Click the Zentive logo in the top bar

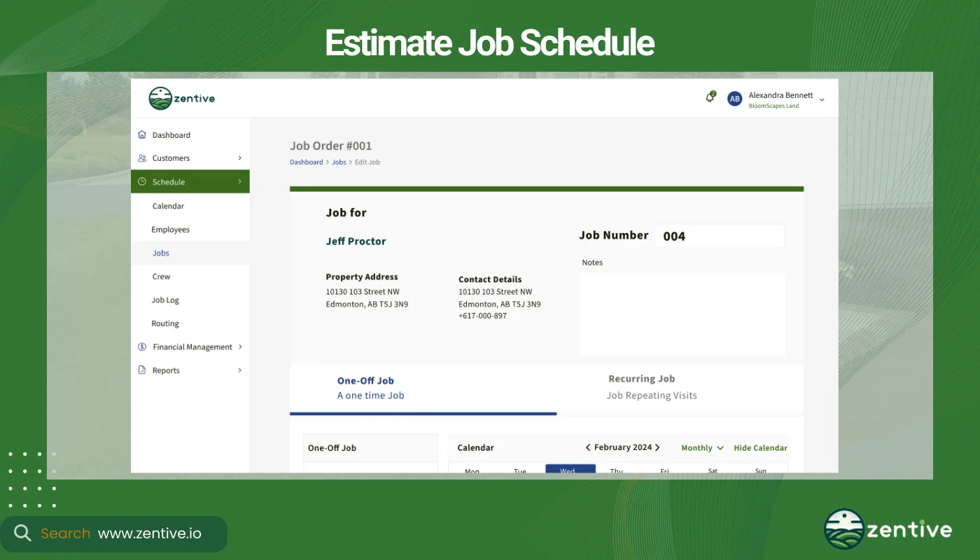click(181, 98)
